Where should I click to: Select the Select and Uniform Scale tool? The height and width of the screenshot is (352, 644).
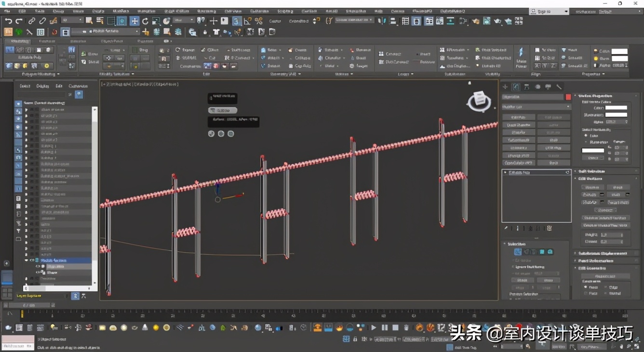point(155,21)
